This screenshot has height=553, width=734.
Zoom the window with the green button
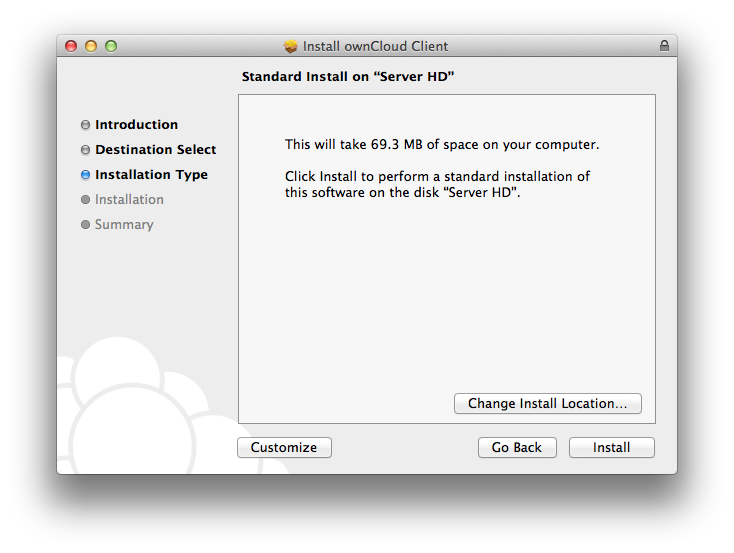click(x=111, y=46)
